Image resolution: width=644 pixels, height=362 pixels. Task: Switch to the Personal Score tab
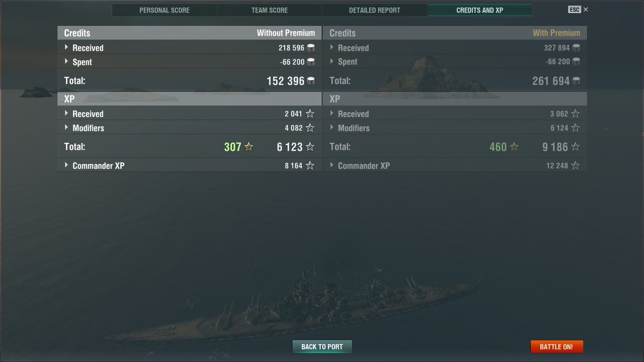pyautogui.click(x=165, y=10)
